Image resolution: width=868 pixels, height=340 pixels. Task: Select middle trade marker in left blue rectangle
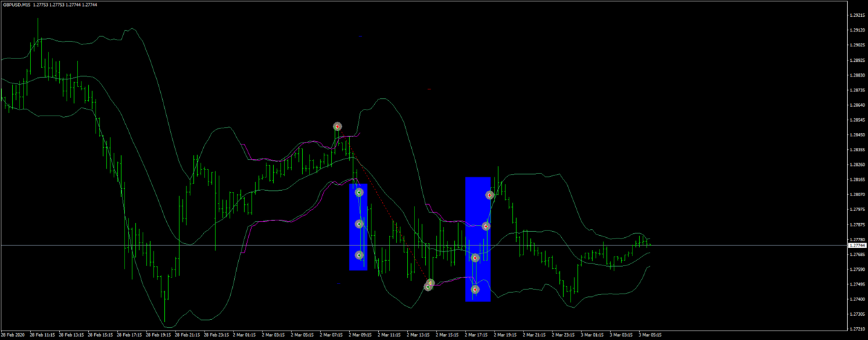coord(359,224)
